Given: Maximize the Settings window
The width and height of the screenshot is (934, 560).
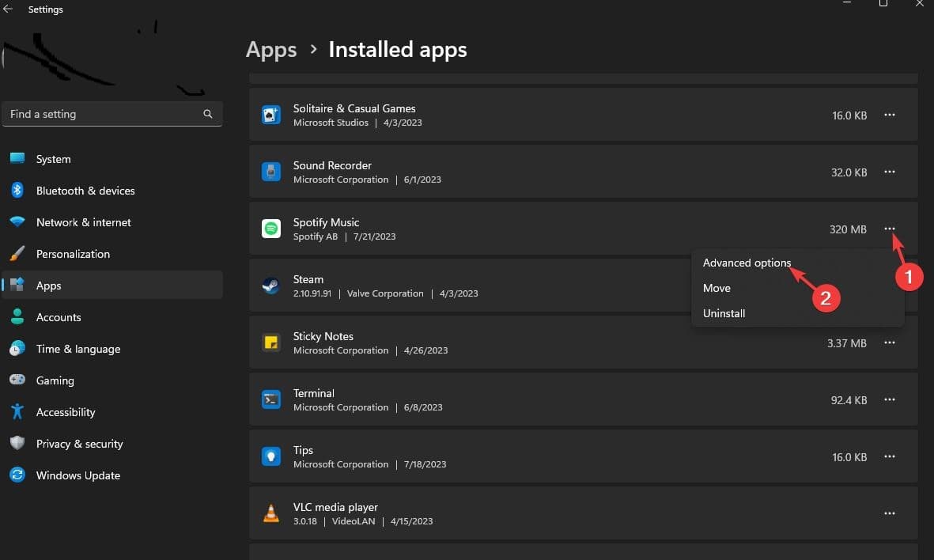Looking at the screenshot, I should (883, 4).
